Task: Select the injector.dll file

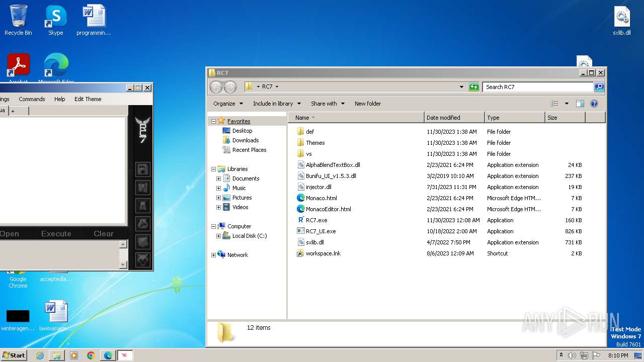Action: pyautogui.click(x=318, y=187)
